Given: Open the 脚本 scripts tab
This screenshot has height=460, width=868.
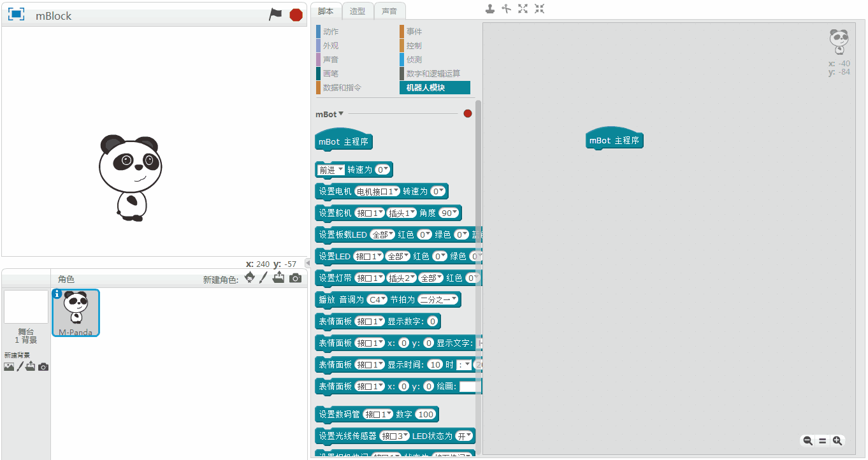Looking at the screenshot, I should point(326,11).
